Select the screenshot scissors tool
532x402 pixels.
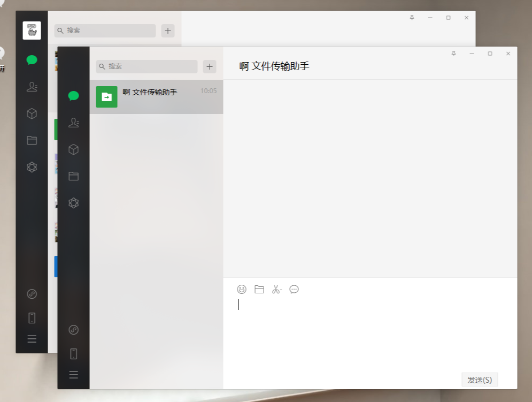[x=277, y=289]
